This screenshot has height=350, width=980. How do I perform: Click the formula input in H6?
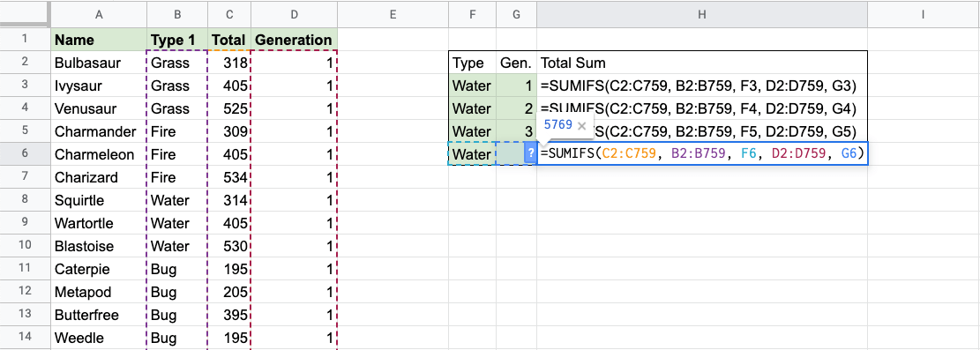click(x=702, y=153)
